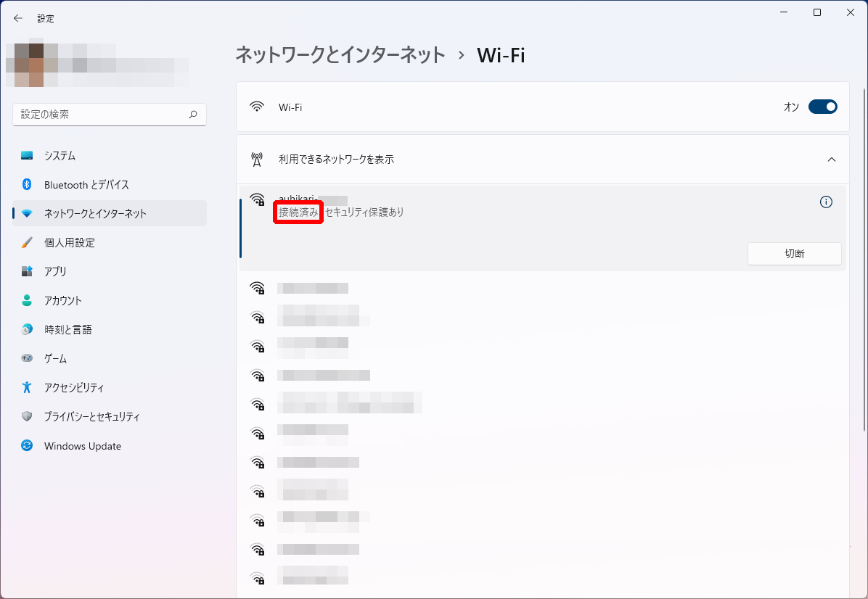Image resolution: width=868 pixels, height=599 pixels.
Task: Click the search magnifier icon
Action: pyautogui.click(x=193, y=115)
